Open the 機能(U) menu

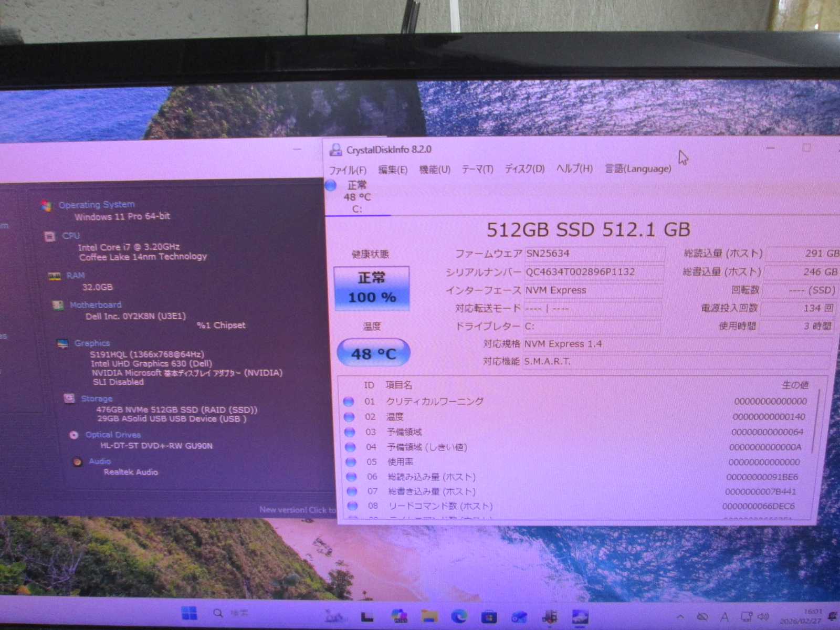[434, 170]
